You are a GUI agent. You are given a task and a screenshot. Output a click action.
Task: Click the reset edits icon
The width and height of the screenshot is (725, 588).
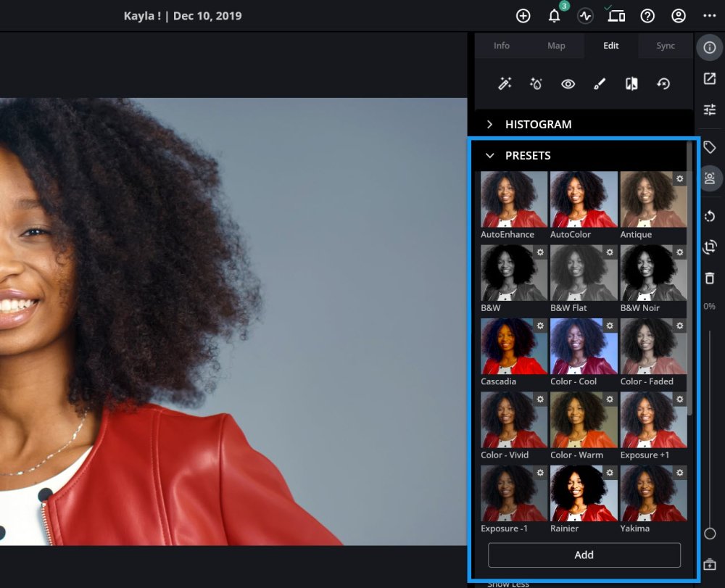tap(663, 84)
